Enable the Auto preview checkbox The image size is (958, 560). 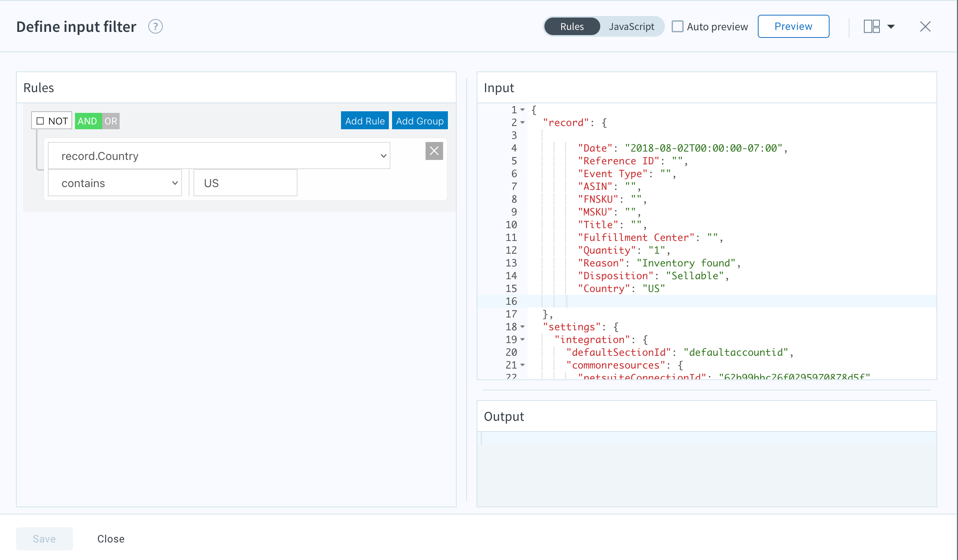677,27
